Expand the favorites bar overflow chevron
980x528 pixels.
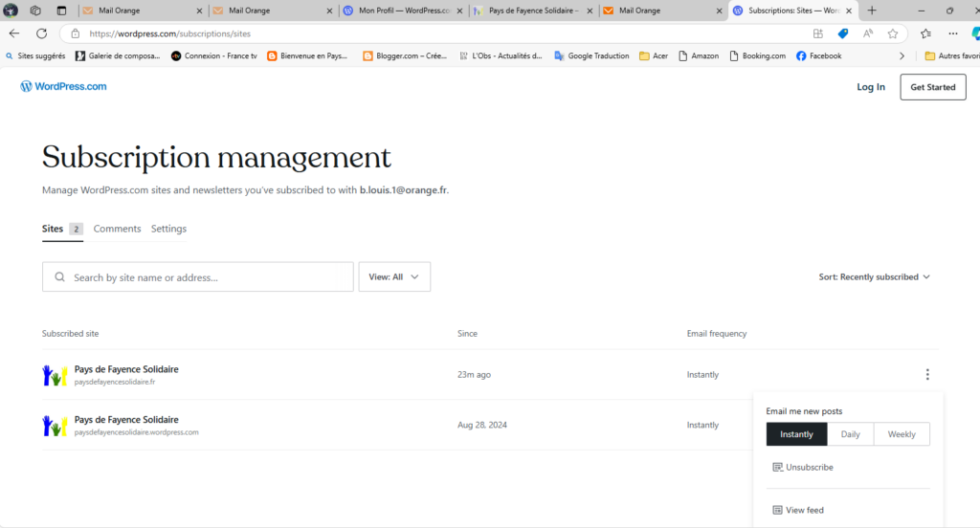(x=902, y=56)
